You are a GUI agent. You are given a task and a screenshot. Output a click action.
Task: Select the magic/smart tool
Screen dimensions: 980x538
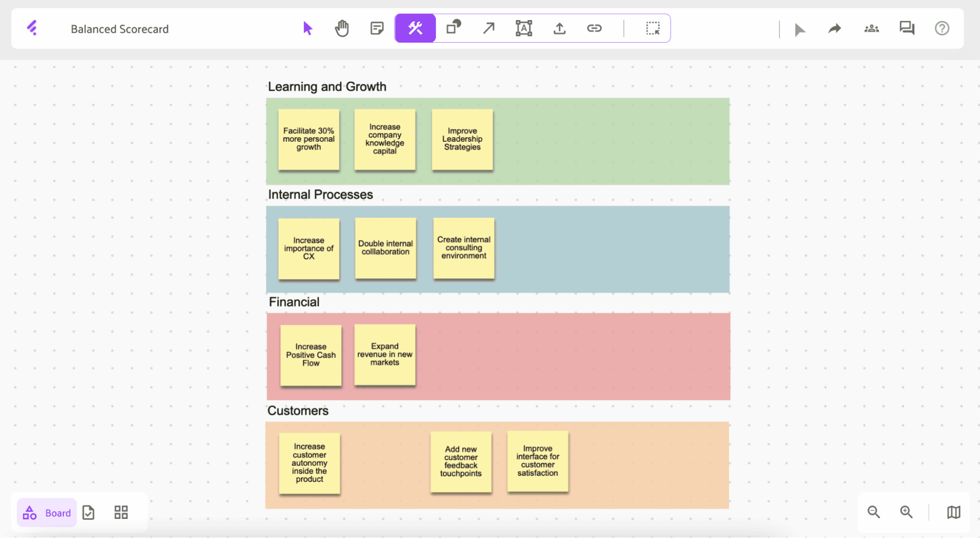click(414, 28)
